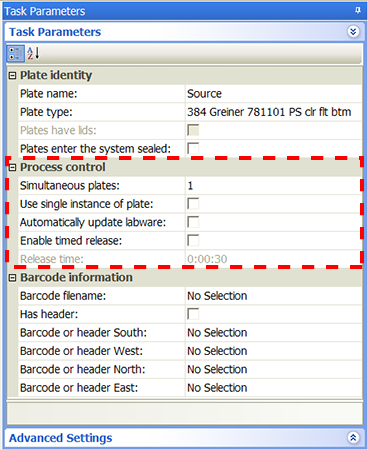This screenshot has height=450, width=368.
Task: Click the pin icon in title bar
Action: [358, 10]
